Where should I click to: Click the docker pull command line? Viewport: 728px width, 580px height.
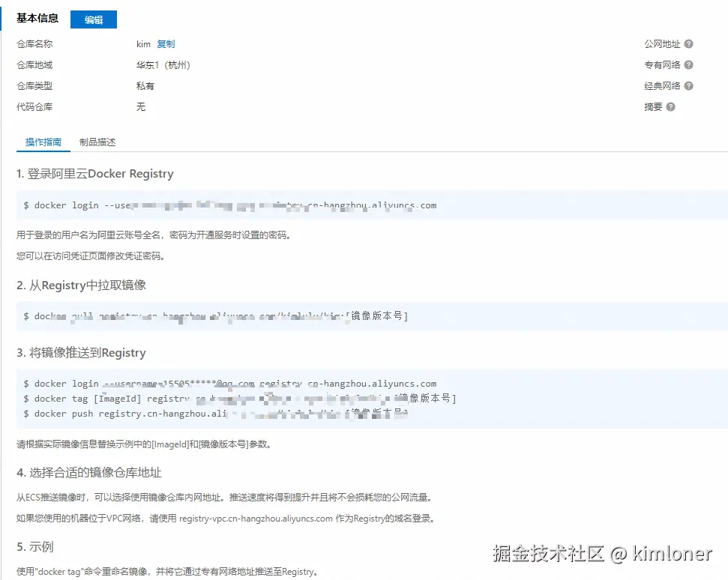coord(216,316)
